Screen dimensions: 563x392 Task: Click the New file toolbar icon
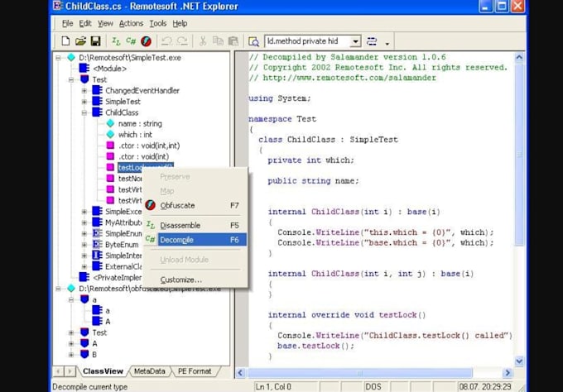tap(65, 41)
